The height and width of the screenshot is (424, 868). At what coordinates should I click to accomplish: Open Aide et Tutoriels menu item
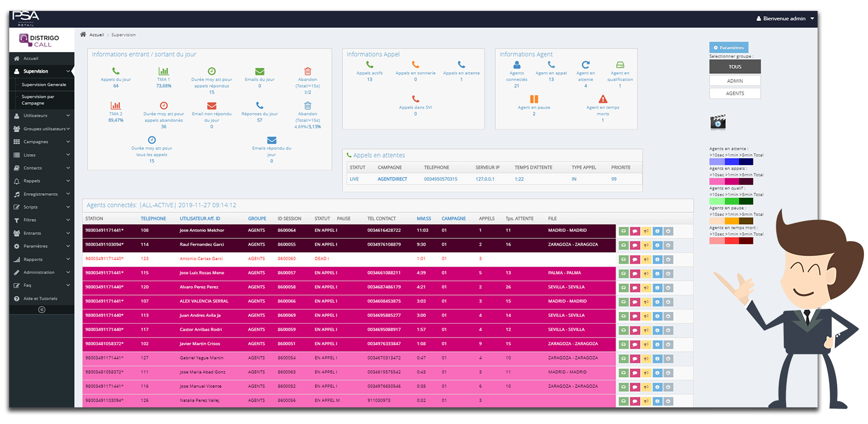click(40, 299)
